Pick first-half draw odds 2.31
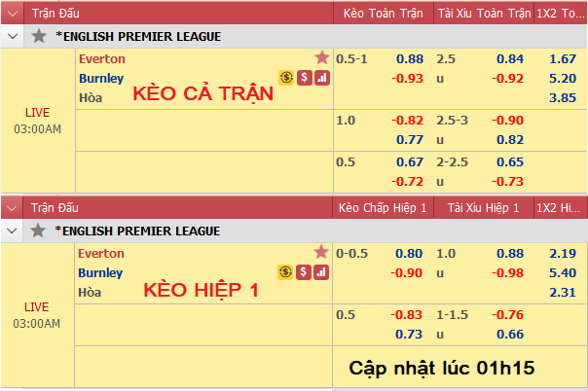The image size is (588, 391). tap(563, 292)
